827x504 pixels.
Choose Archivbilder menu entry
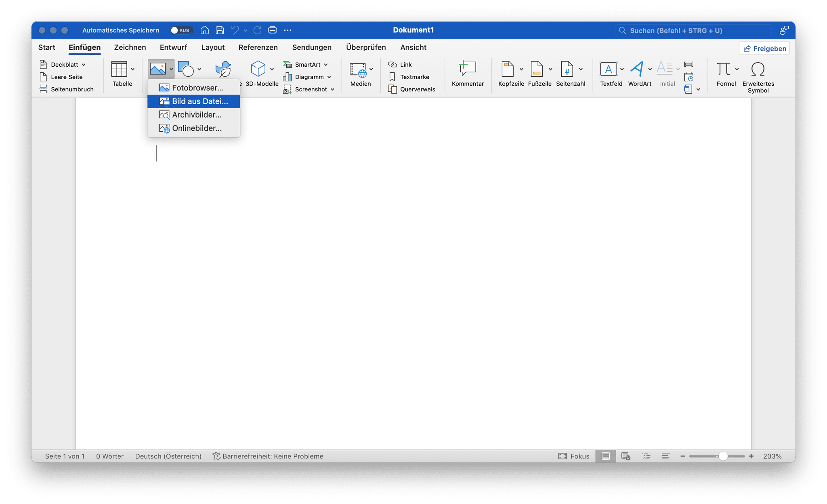[x=194, y=115]
